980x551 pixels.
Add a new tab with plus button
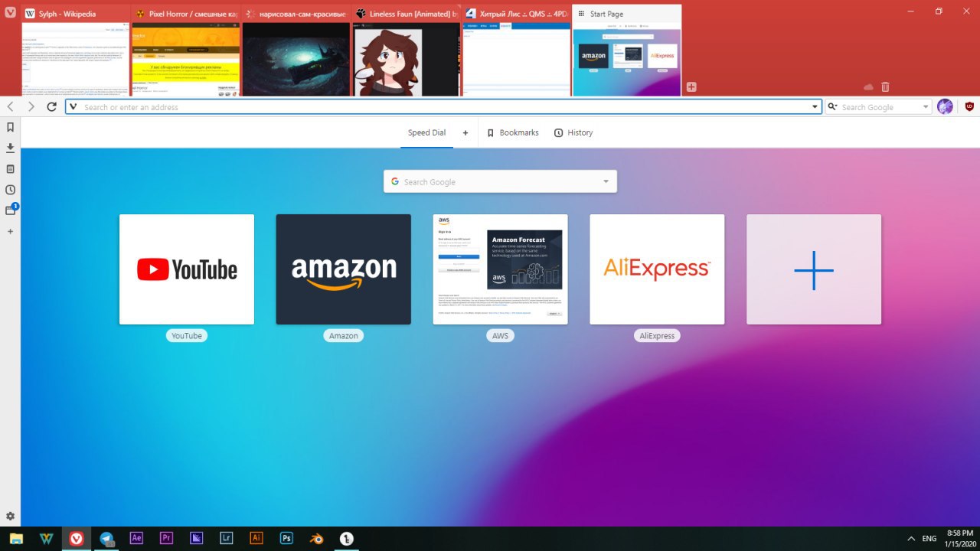click(691, 87)
